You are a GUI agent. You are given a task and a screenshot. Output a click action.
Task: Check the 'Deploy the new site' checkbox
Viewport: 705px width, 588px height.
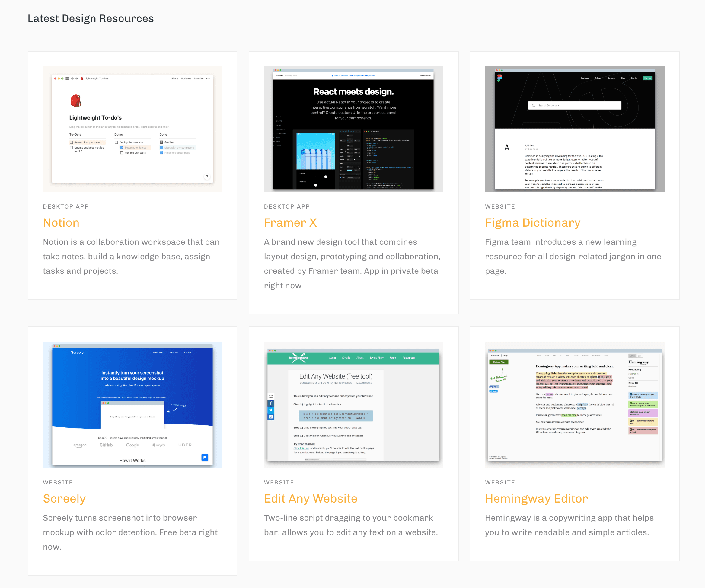(x=116, y=142)
